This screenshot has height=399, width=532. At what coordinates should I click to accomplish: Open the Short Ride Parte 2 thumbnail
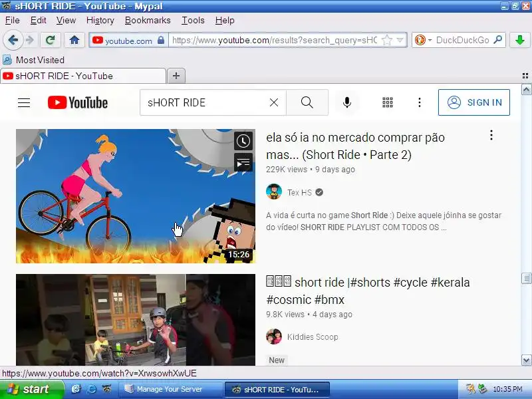coord(136,196)
